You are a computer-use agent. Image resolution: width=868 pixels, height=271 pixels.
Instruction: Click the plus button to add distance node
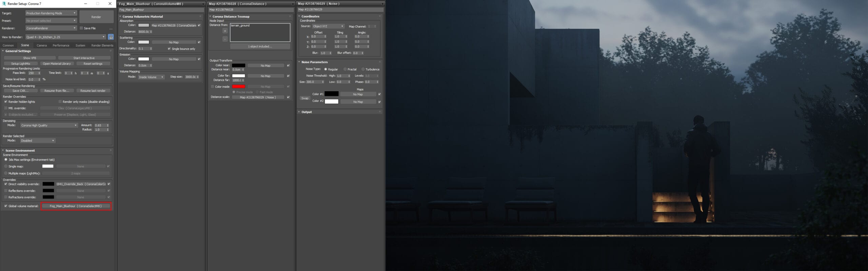point(225,31)
